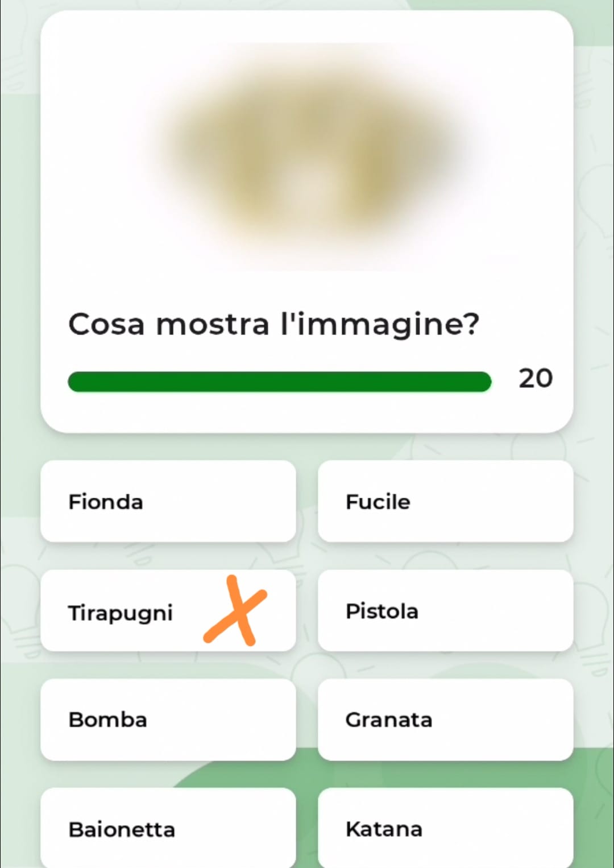The width and height of the screenshot is (614, 868).
Task: Select the Fionda answer
Action: coord(168,501)
